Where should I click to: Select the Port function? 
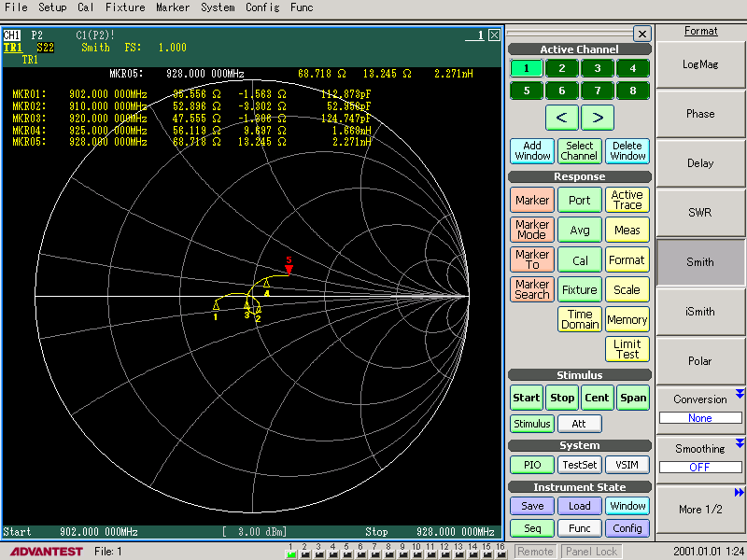[x=580, y=200]
